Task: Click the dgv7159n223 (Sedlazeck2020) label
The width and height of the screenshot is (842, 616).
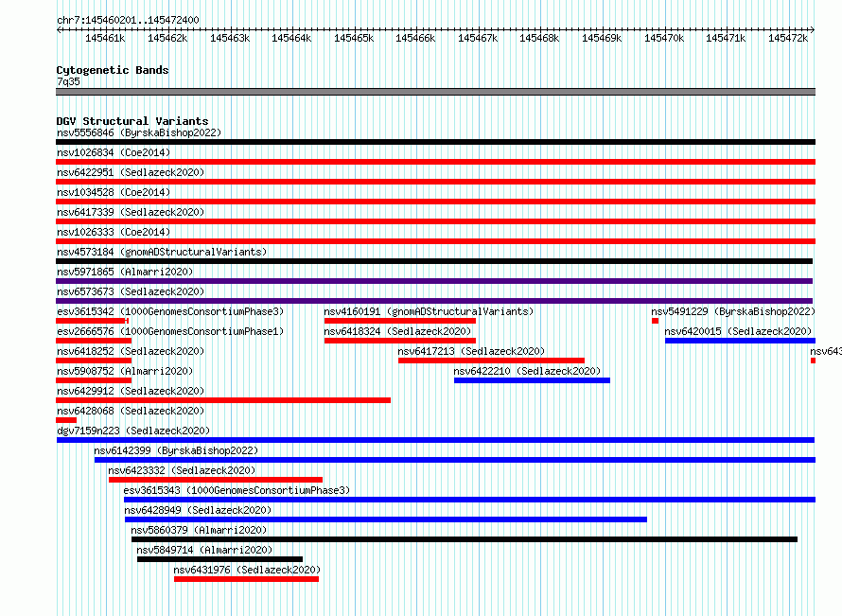Action: pos(133,431)
